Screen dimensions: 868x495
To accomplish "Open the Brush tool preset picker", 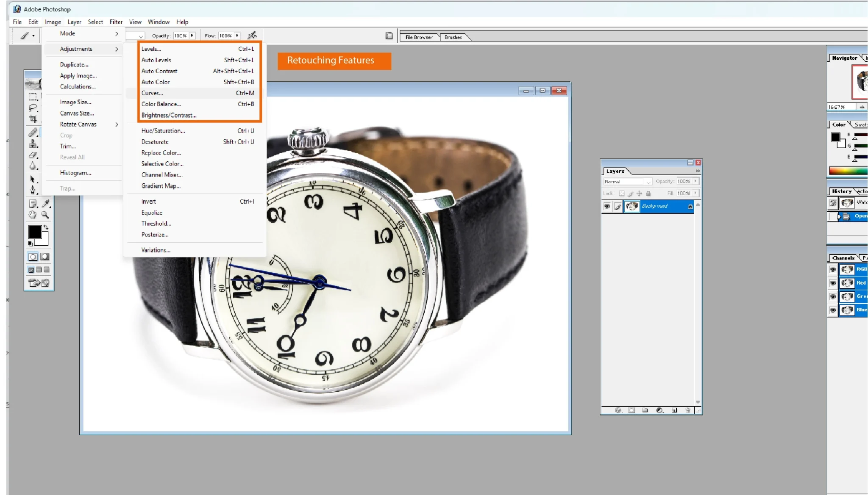I will tap(28, 36).
